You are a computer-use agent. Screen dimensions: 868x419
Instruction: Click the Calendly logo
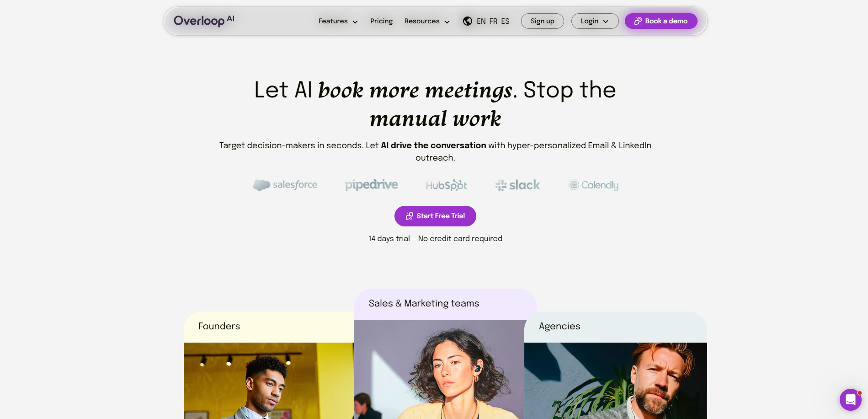[x=593, y=185]
